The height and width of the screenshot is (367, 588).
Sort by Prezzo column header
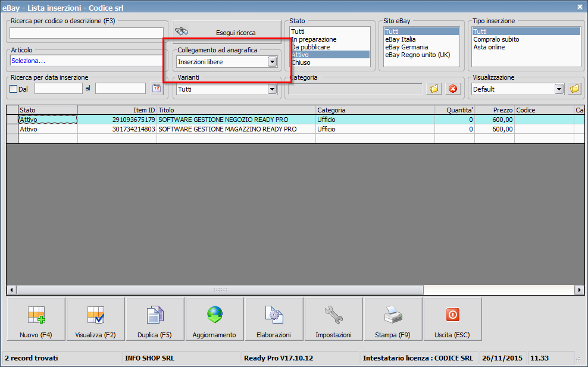495,110
